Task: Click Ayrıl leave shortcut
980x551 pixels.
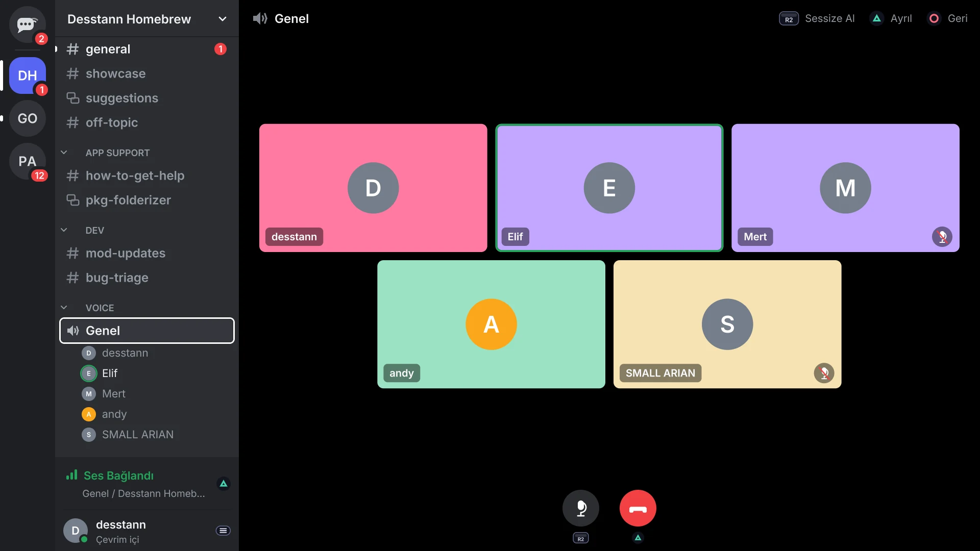Action: point(891,18)
